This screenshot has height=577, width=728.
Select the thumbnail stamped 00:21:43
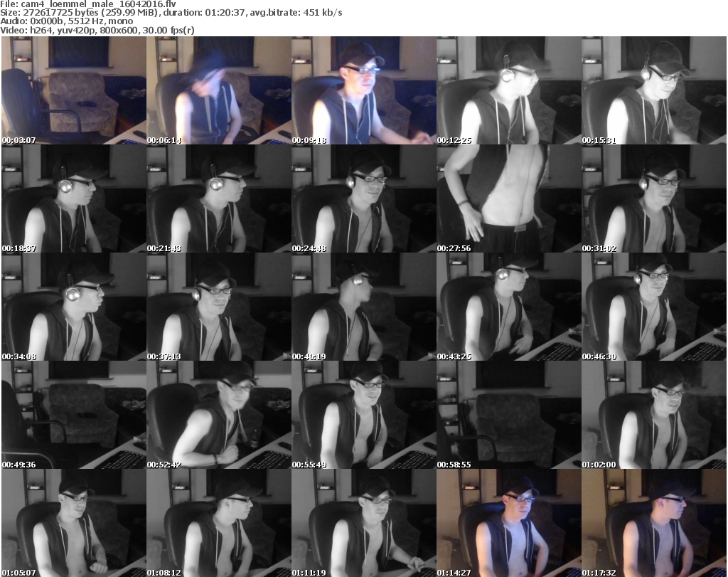click(219, 198)
